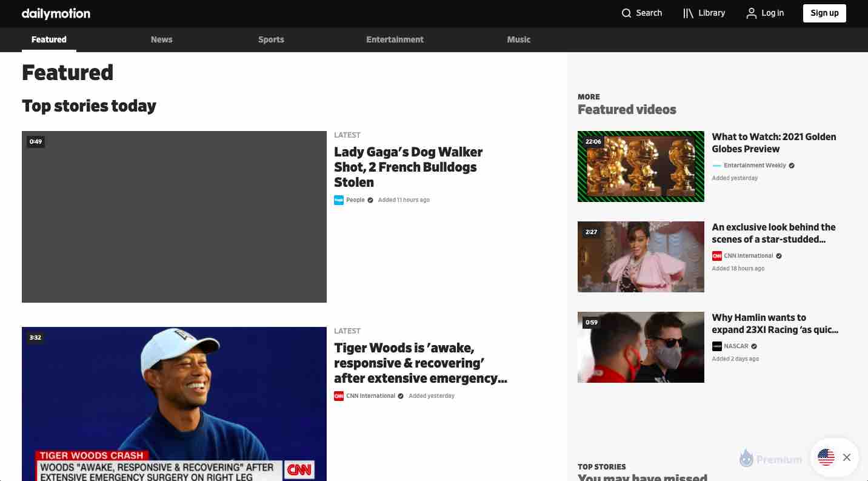Click the dailymotion logo

[56, 13]
